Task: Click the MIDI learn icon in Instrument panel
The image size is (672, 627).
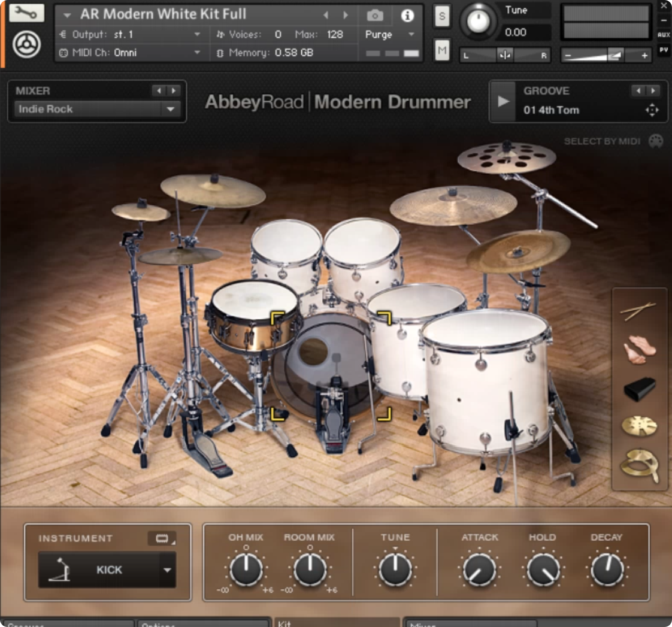Action: (162, 539)
